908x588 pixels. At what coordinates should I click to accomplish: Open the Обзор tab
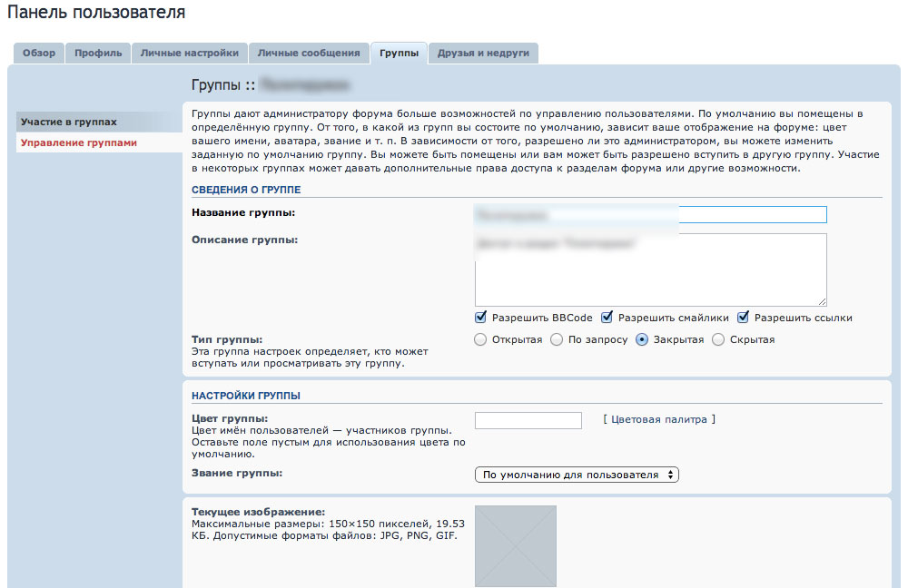click(x=39, y=53)
